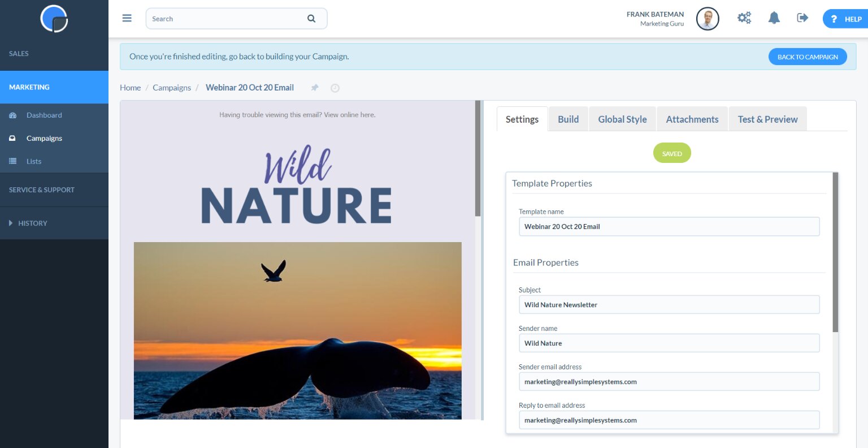Viewport: 868px width, 448px height.
Task: Click Frank Bateman's profile avatar
Action: point(708,19)
